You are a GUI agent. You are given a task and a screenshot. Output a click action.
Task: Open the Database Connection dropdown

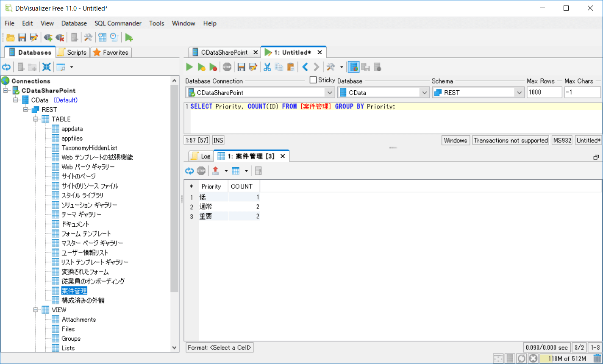[329, 92]
